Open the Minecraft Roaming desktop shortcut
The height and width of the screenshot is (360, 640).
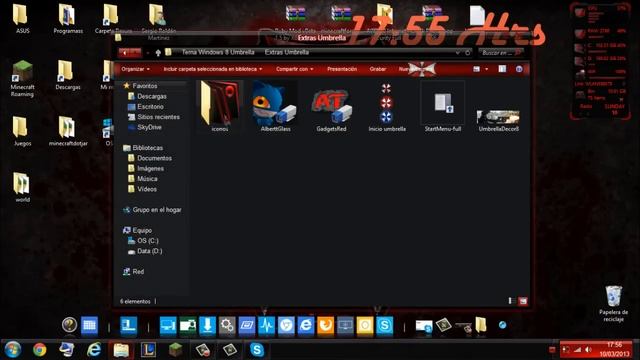click(x=22, y=78)
